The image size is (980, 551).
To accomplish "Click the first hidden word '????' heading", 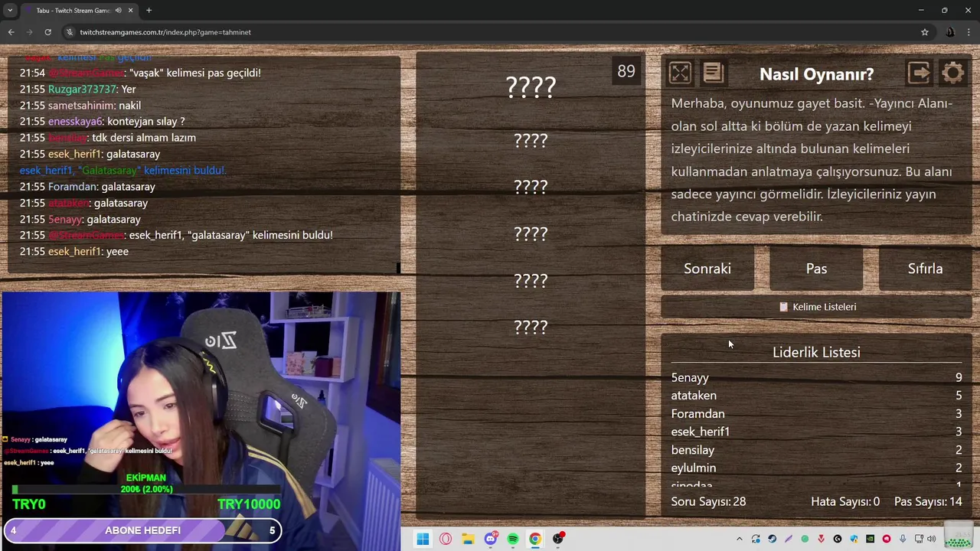I will pos(531,86).
